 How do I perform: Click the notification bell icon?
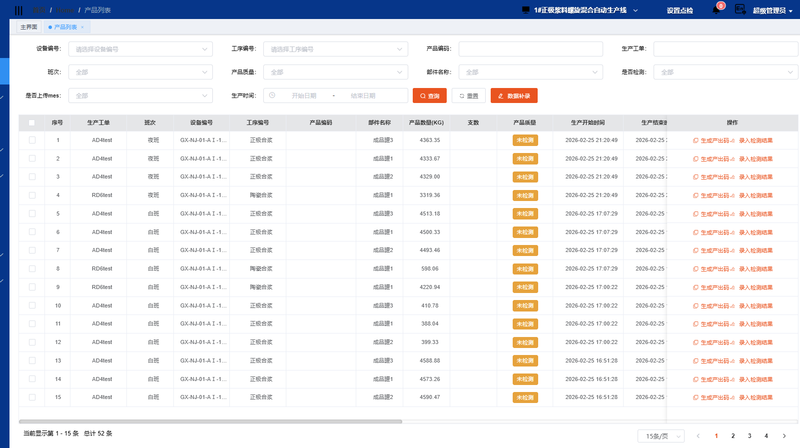tap(716, 10)
